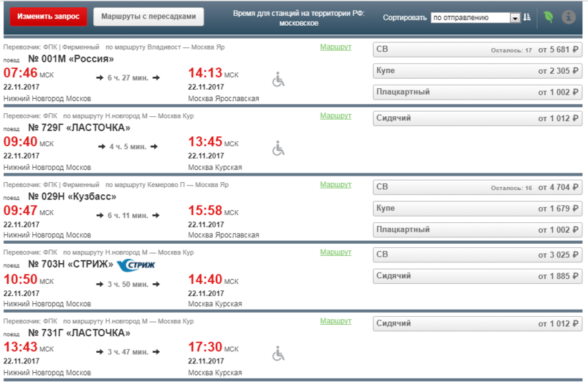
Task: Select Сидячий class for train 729Г
Action: 477,118
